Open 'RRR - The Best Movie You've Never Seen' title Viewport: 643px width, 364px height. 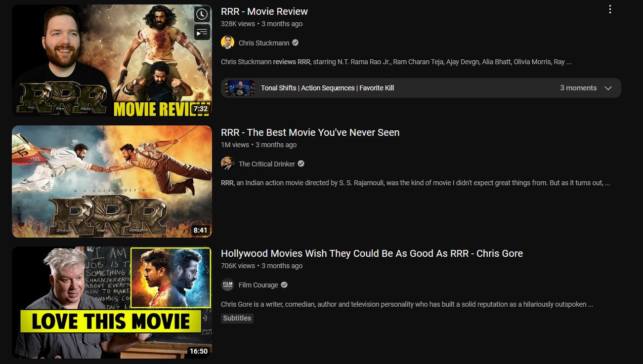[310, 132]
